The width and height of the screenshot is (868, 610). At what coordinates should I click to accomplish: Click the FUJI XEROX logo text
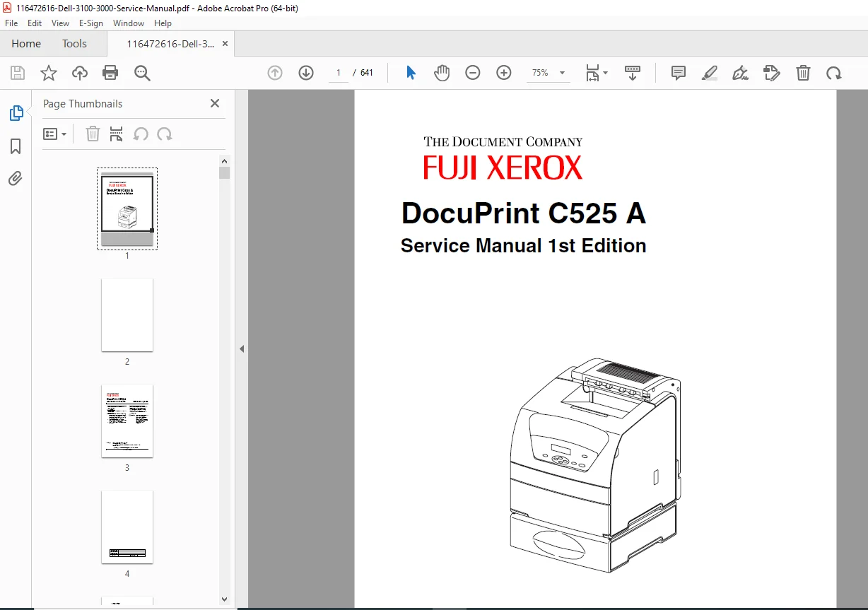[x=503, y=168]
